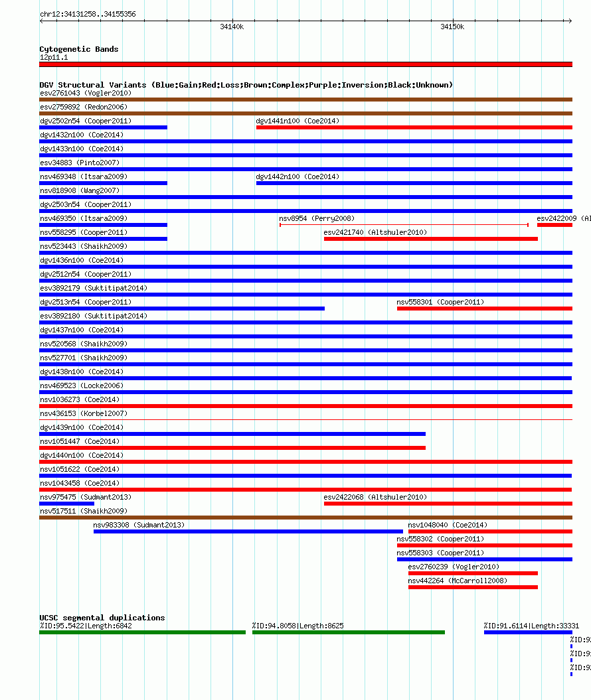
Task: Click the 34140k ruler position marker
Action: tap(232, 27)
